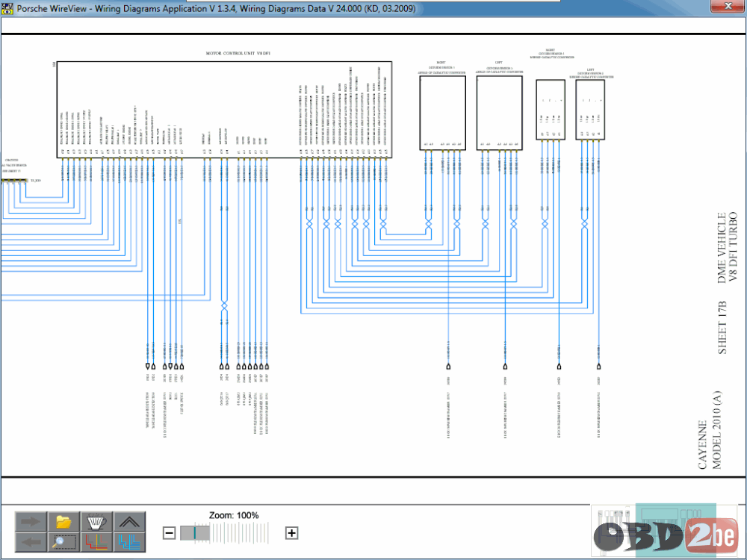Click the Porsche WireView icon in the title bar
747x560 pixels.
tap(7, 8)
